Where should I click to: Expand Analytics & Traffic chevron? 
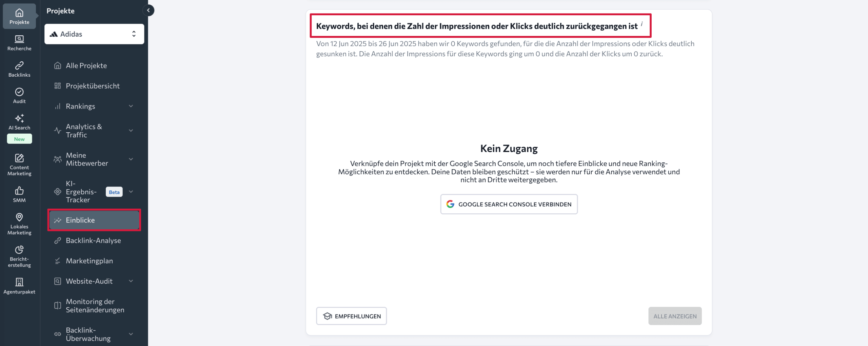coord(131,131)
